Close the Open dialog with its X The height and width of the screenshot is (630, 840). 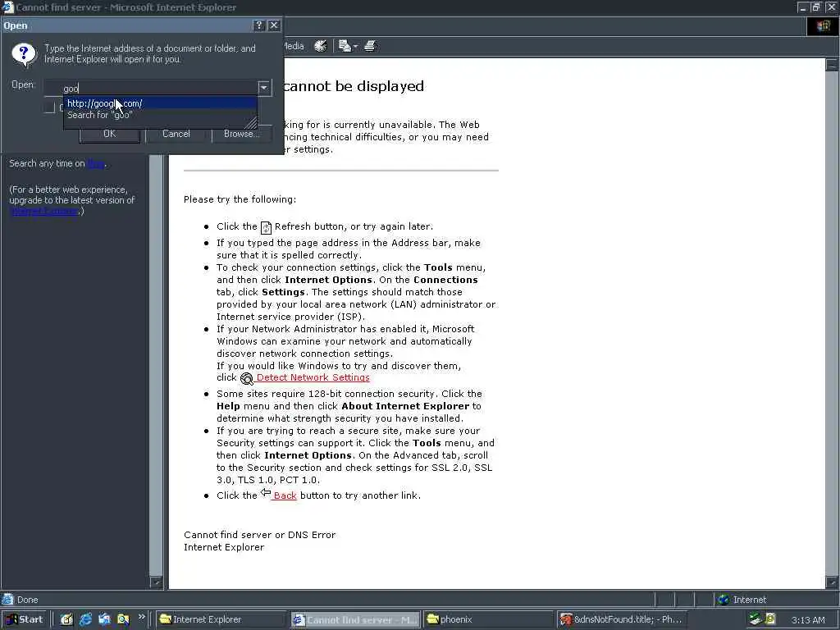pyautogui.click(x=274, y=25)
